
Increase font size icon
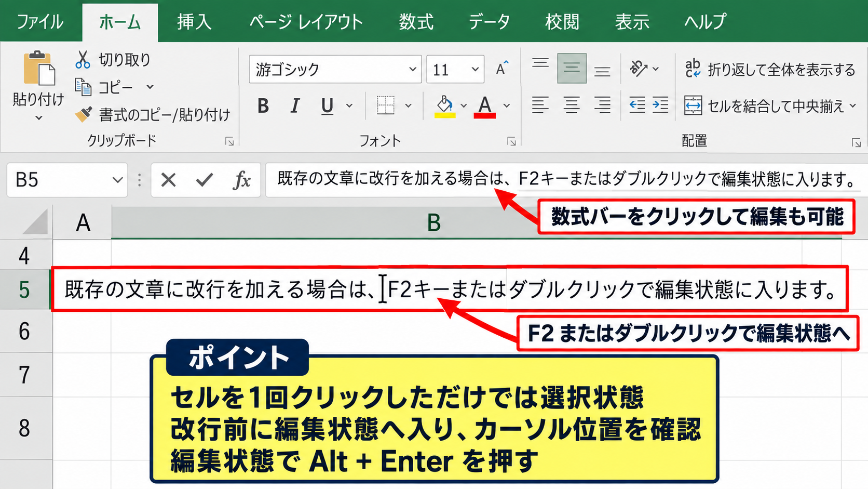502,68
